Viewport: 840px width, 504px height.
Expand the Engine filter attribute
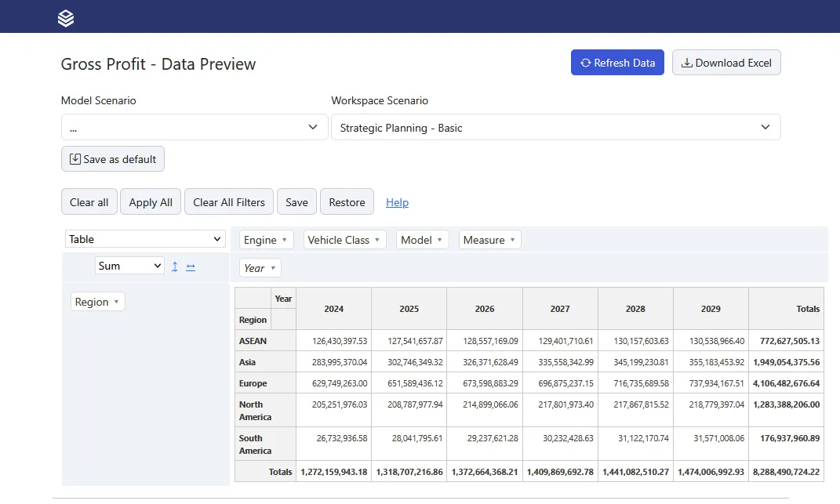click(x=266, y=240)
